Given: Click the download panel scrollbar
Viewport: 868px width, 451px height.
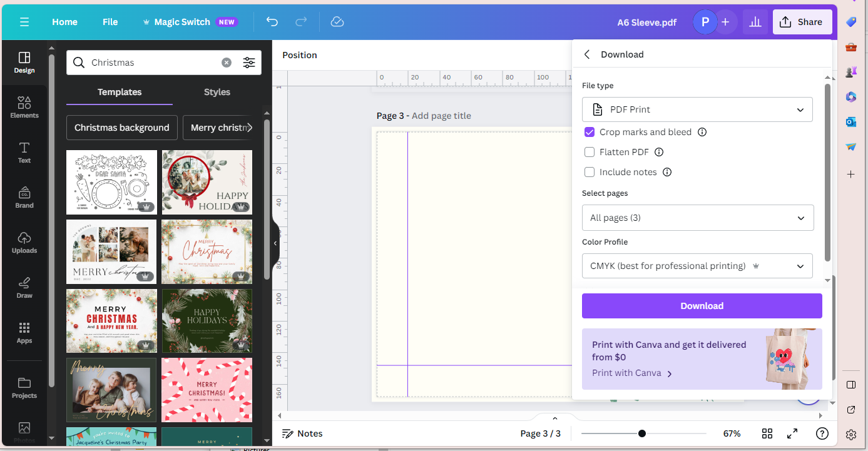Looking at the screenshot, I should (x=827, y=172).
